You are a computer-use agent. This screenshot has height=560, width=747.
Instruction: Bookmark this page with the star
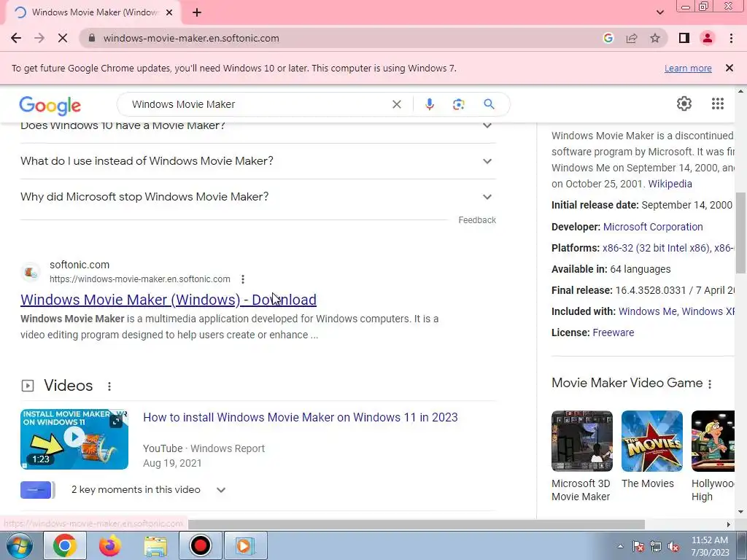tap(655, 38)
